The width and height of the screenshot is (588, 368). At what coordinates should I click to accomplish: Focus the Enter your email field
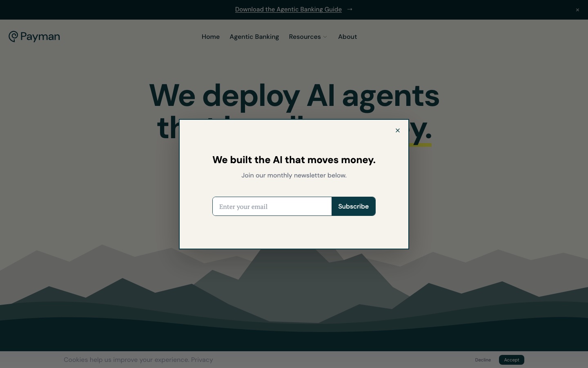272,206
